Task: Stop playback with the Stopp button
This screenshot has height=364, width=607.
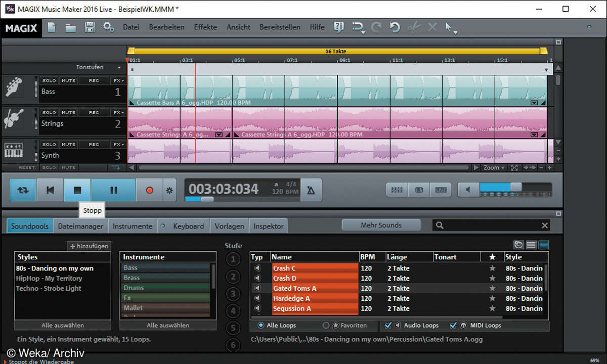Action: click(x=77, y=190)
